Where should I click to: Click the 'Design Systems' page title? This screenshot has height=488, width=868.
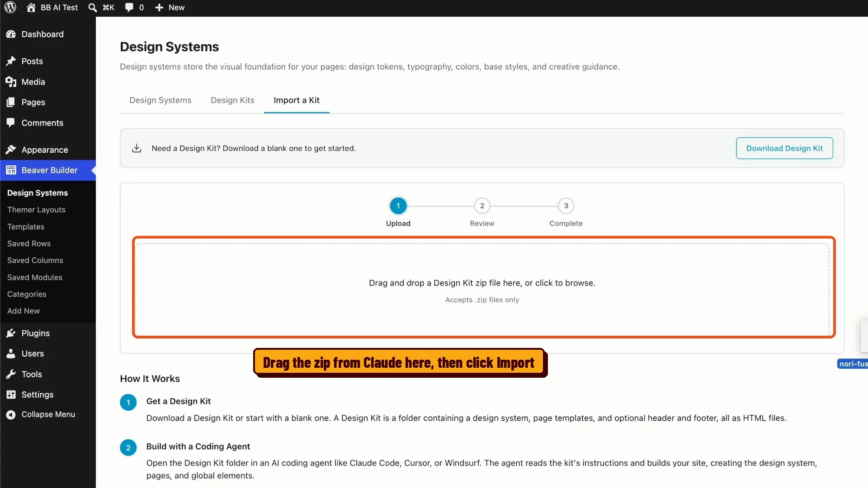(x=170, y=47)
